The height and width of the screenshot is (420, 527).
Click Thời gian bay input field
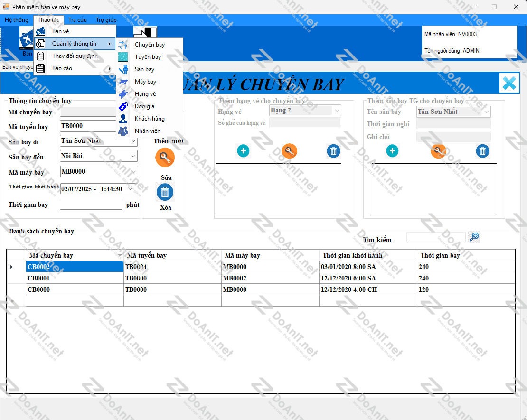pyautogui.click(x=91, y=204)
